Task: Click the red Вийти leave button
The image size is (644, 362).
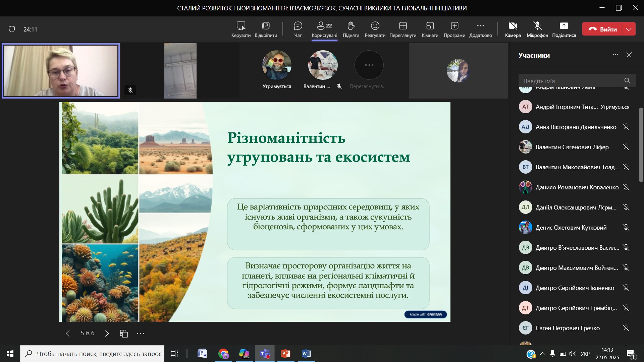Action: coord(602,29)
